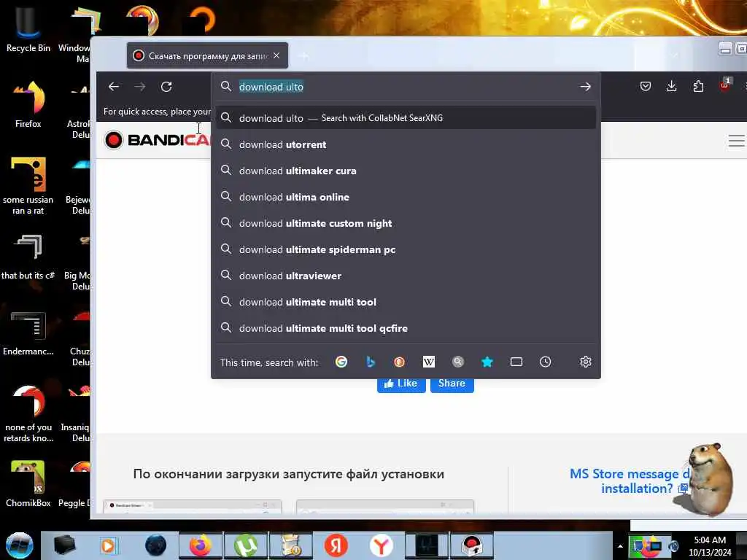Search history using the clock icon
The height and width of the screenshot is (560, 747).
546,362
